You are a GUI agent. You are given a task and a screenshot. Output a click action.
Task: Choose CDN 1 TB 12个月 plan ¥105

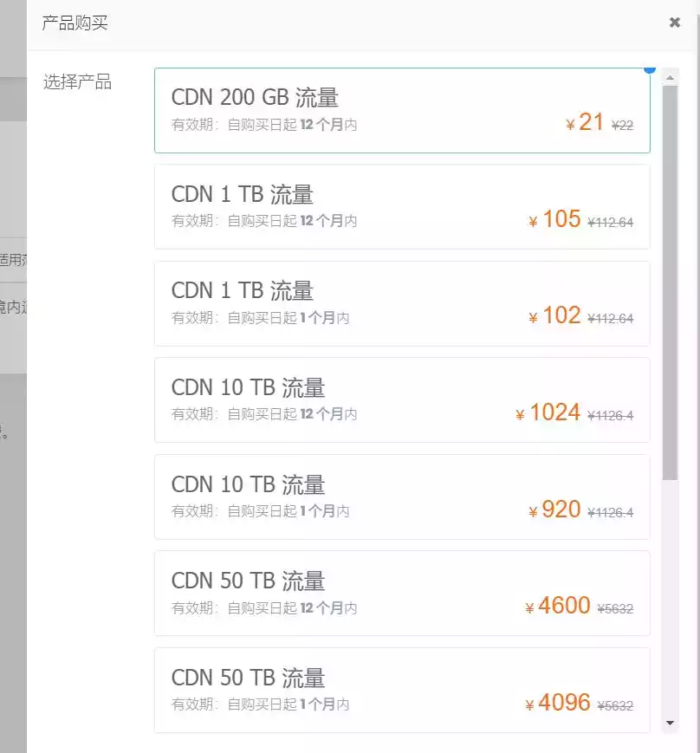click(x=402, y=207)
